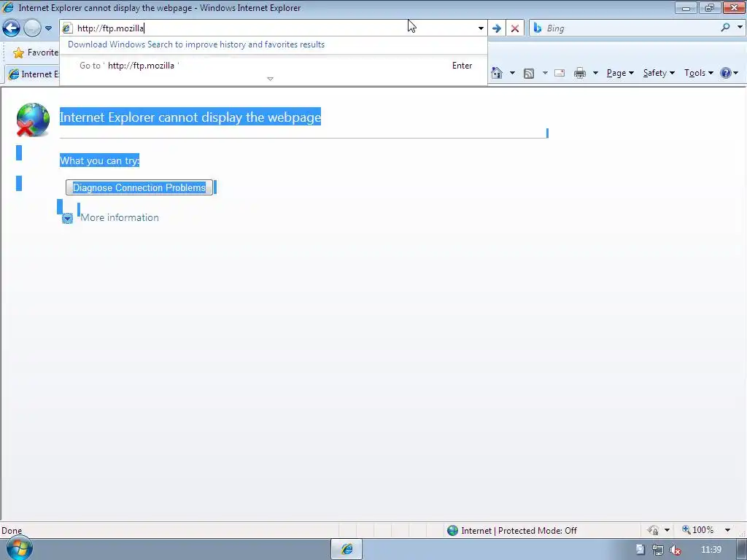This screenshot has width=747, height=560.
Task: Click the red Stop loading icon
Action: (515, 28)
